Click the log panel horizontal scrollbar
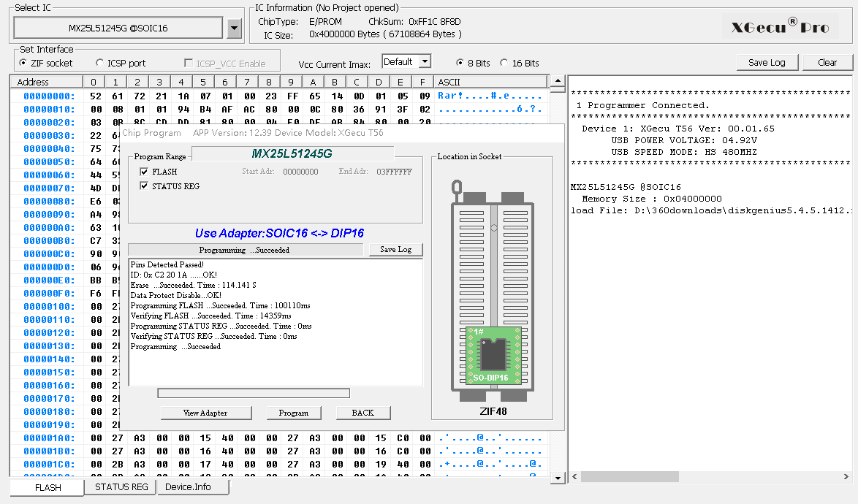Viewport: 858px width, 504px height. (x=629, y=477)
